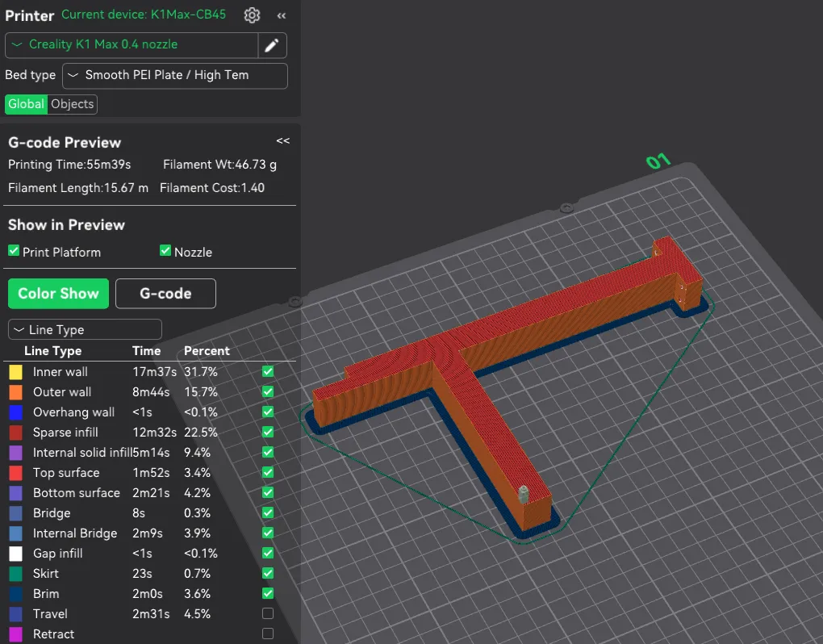Click the Sparse infill 22.5% value
The image size is (823, 644).
pos(200,433)
